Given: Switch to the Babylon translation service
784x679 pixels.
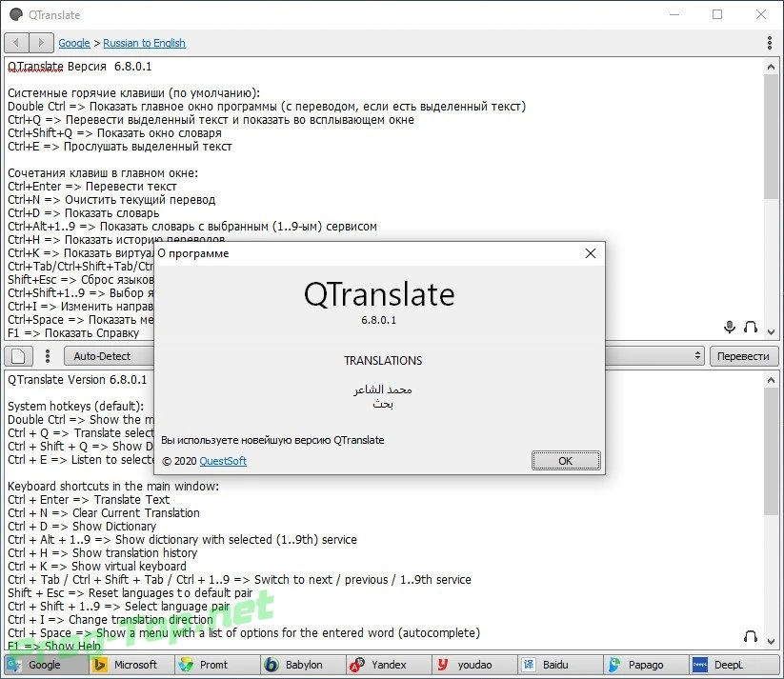Looking at the screenshot, I should click(304, 665).
